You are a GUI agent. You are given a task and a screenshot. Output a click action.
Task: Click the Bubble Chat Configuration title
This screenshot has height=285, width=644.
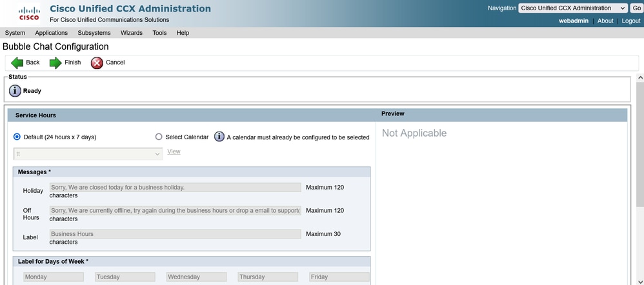coord(55,46)
